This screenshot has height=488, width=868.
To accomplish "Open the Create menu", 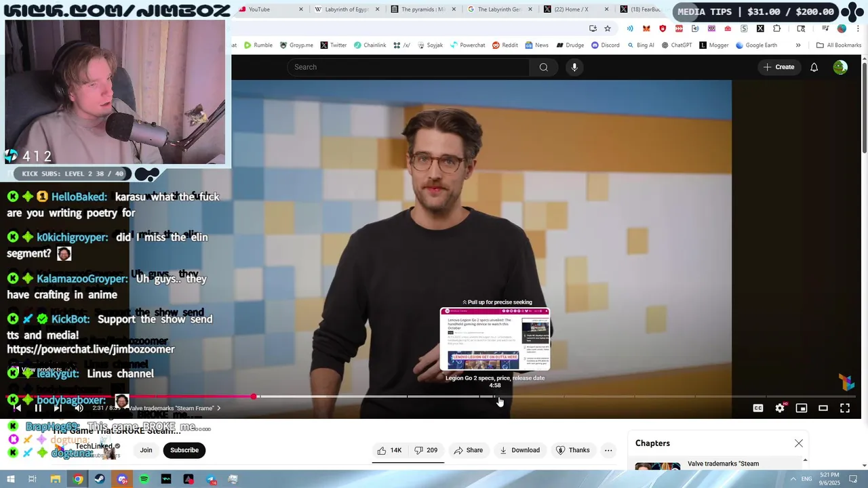I will (778, 67).
